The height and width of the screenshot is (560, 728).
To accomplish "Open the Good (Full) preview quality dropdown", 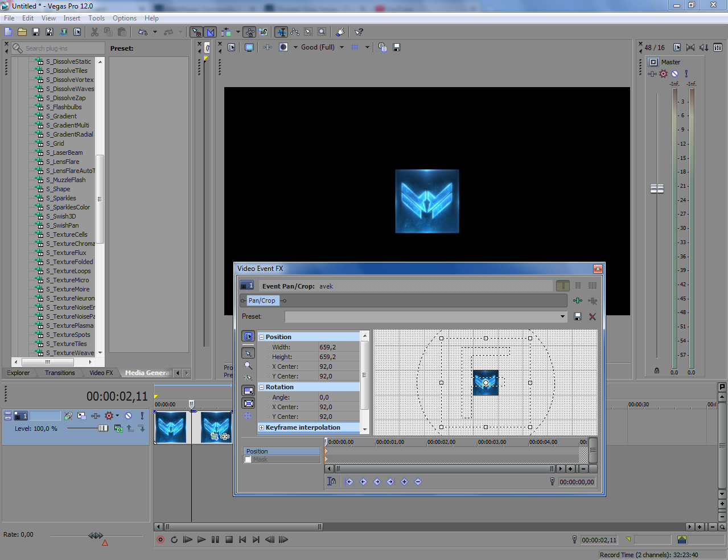I will [x=322, y=47].
